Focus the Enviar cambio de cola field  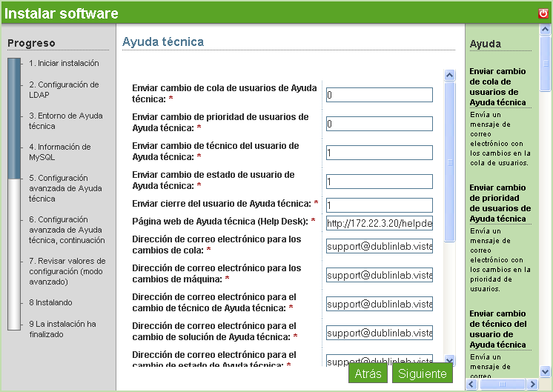[379, 95]
